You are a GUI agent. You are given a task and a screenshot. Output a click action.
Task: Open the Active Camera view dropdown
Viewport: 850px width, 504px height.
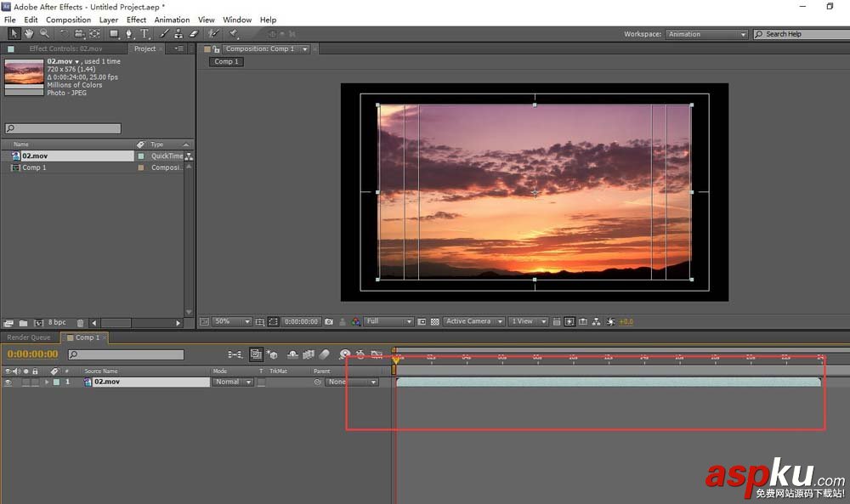click(x=473, y=321)
